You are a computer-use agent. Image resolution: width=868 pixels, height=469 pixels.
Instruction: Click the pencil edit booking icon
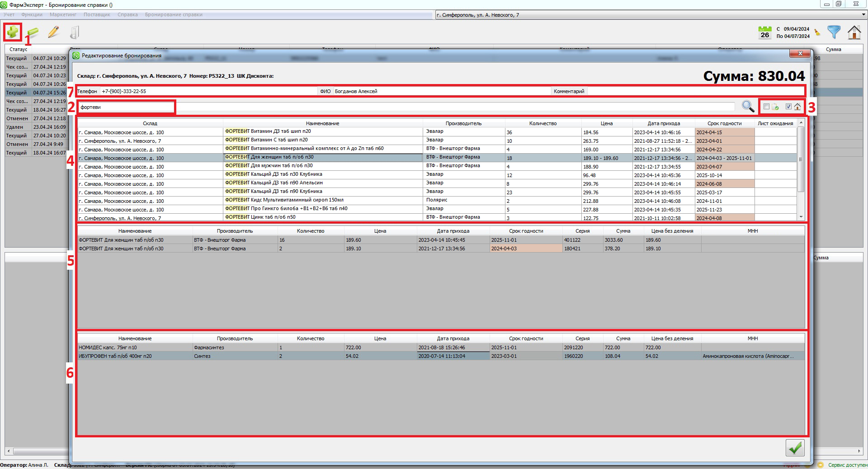53,32
